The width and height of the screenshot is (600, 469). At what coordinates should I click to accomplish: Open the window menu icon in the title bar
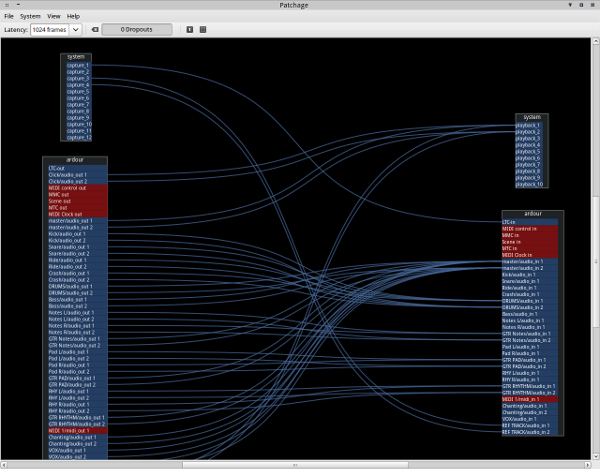pos(7,5)
